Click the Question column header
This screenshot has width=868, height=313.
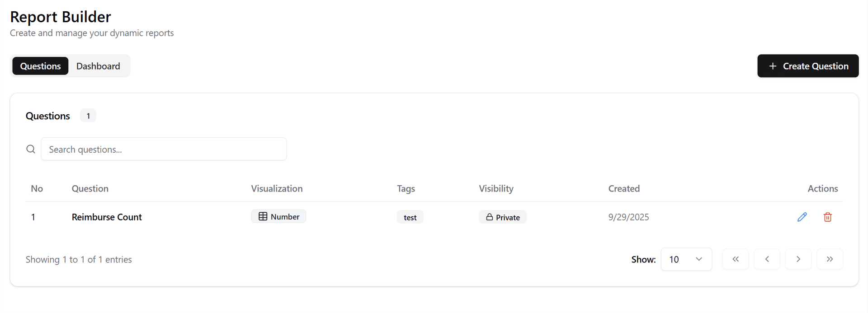pos(90,189)
